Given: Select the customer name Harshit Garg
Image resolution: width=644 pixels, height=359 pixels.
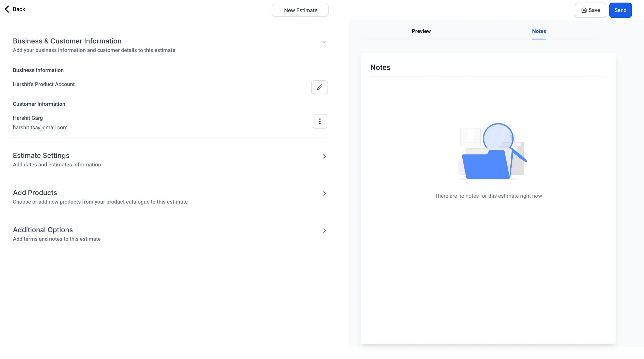Looking at the screenshot, I should pos(28,118).
